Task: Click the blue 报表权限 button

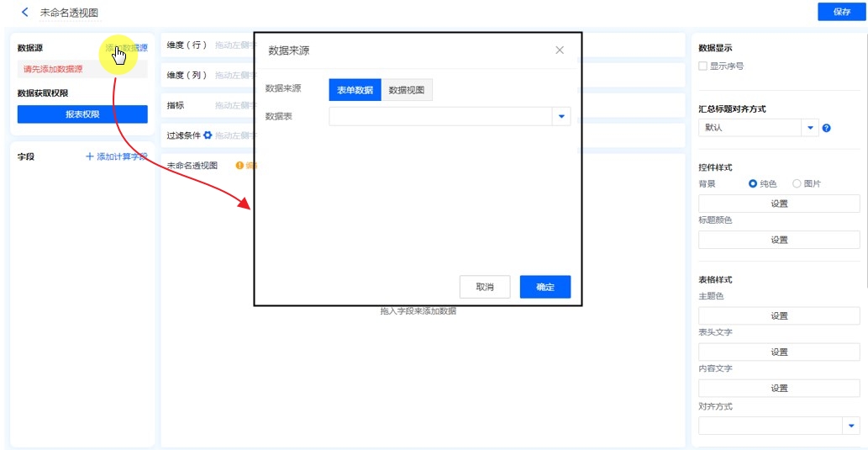Action: 82,114
